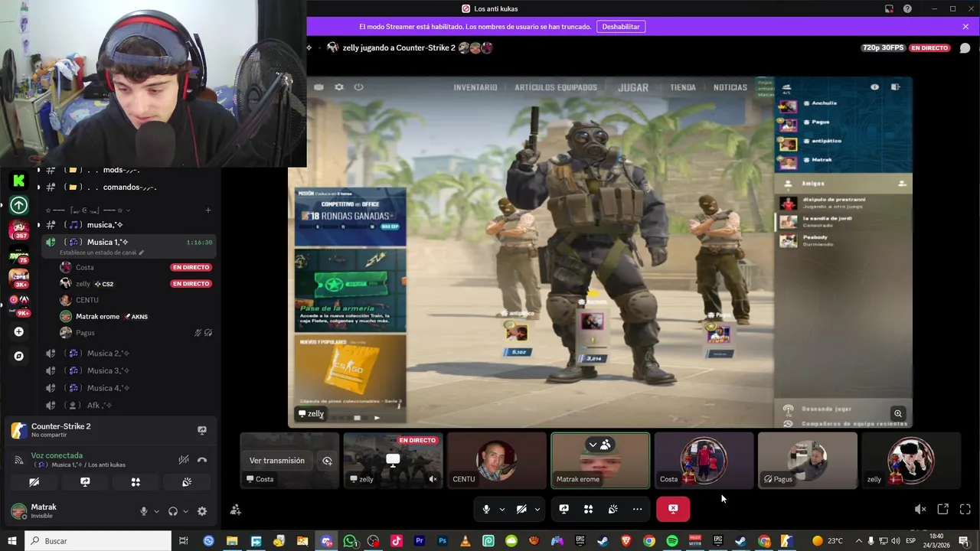Pop out the call window
Viewport: 980px width, 551px height.
[943, 509]
